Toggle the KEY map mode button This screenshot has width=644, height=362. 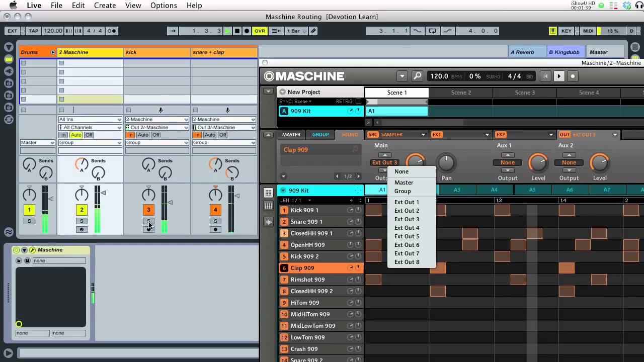point(566,31)
